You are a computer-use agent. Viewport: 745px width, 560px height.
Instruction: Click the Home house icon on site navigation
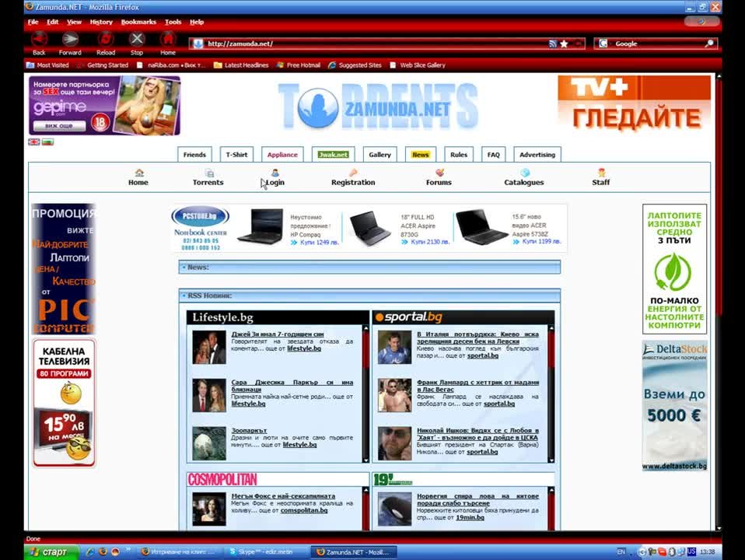pyautogui.click(x=138, y=173)
